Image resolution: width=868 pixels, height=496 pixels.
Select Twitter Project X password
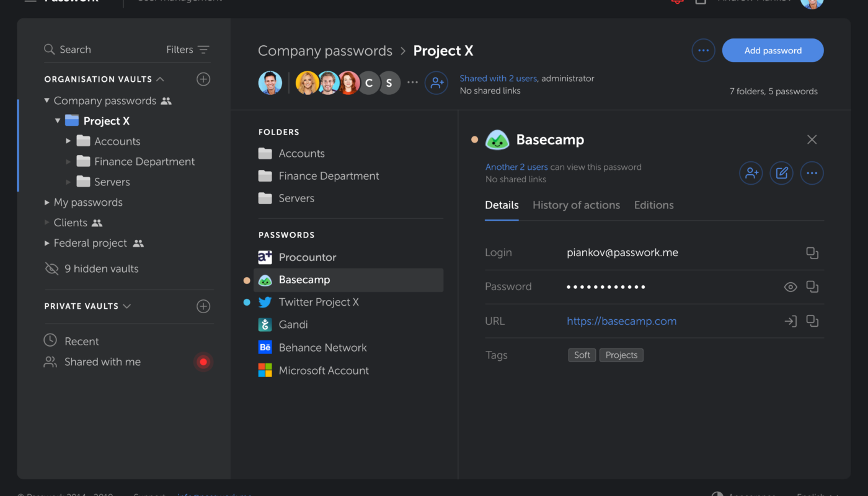coord(348,302)
